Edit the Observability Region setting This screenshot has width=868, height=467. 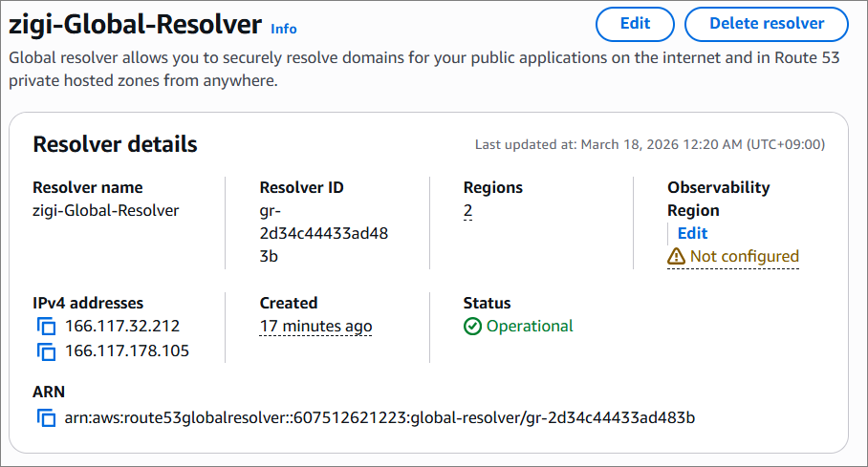click(x=692, y=233)
